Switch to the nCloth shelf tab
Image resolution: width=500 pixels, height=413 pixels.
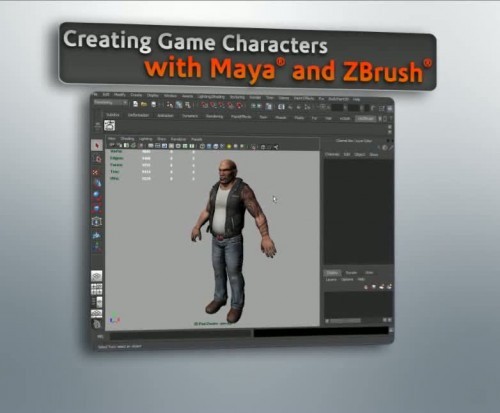345,119
